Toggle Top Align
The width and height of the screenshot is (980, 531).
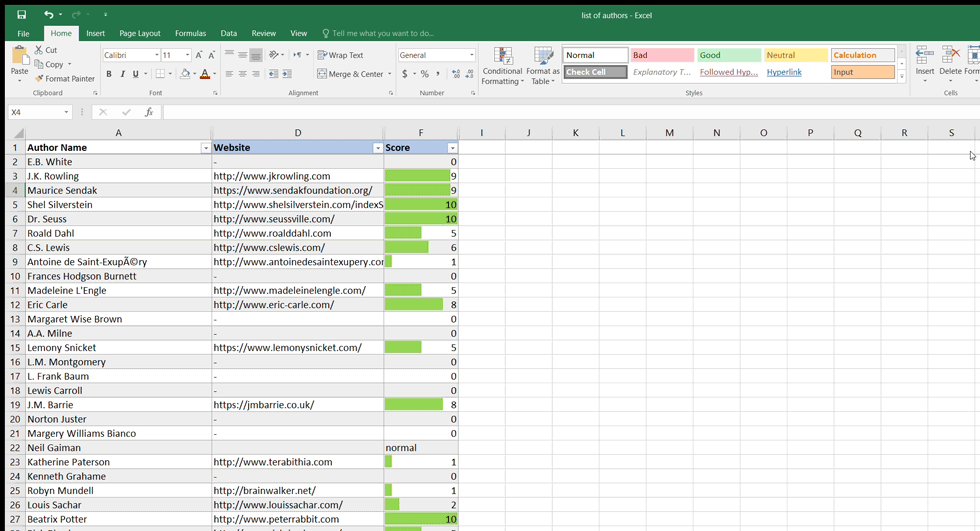229,55
